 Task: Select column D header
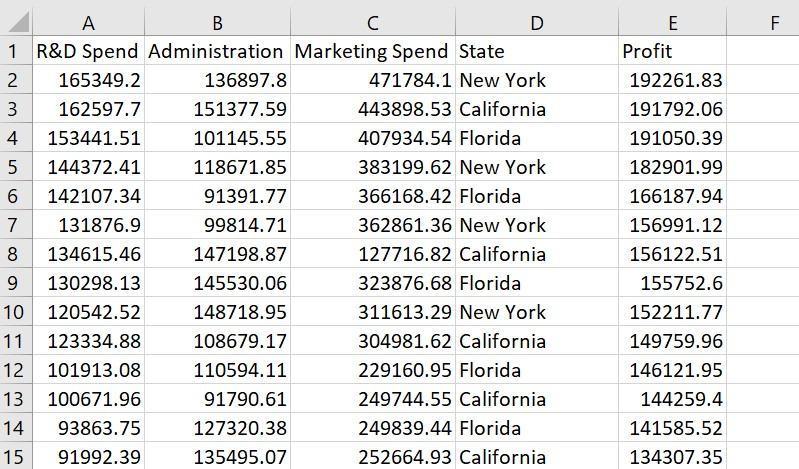click(x=537, y=22)
